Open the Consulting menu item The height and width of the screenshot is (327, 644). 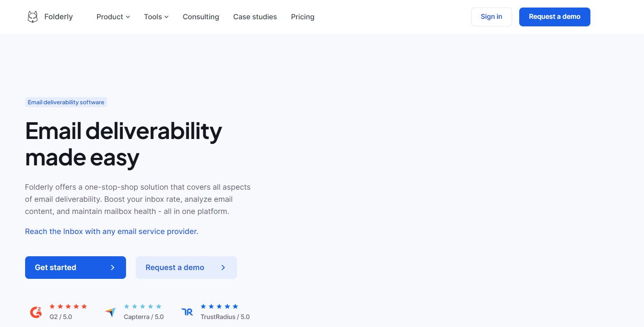click(x=201, y=17)
